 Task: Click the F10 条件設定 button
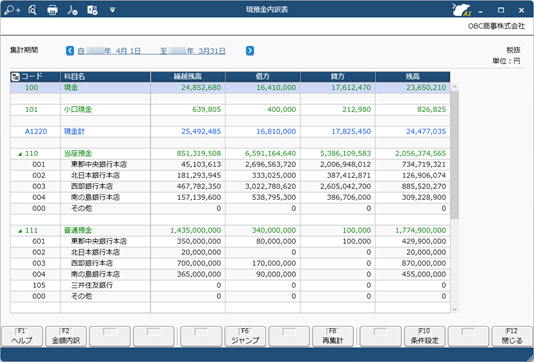point(424,336)
